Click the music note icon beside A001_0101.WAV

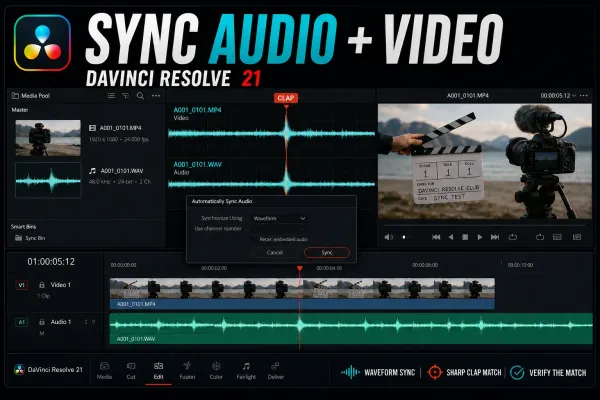point(92,171)
